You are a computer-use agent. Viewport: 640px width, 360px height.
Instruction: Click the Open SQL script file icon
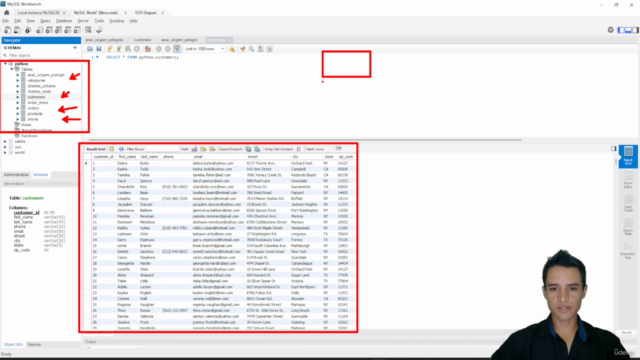(x=90, y=49)
